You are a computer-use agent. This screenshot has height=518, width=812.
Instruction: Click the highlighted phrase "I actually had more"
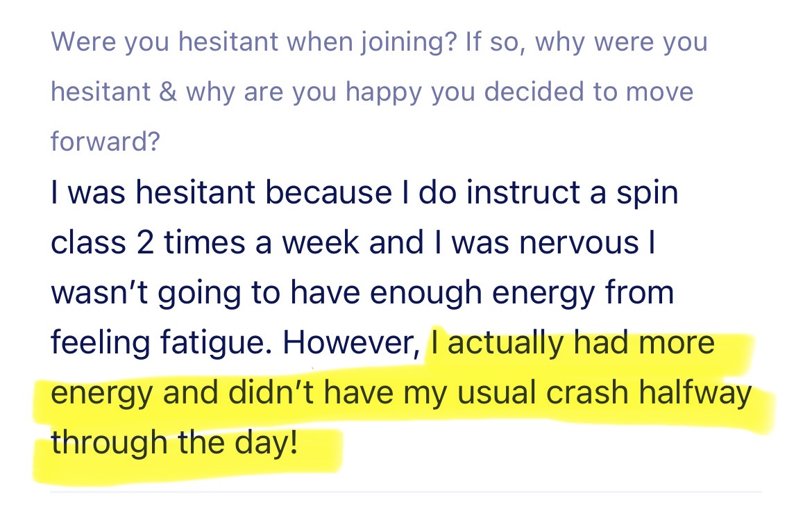[x=573, y=343]
